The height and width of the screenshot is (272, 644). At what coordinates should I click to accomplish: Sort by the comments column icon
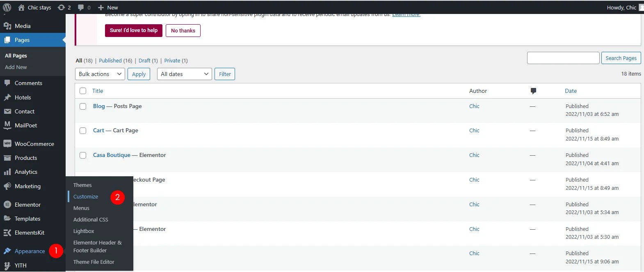[533, 91]
